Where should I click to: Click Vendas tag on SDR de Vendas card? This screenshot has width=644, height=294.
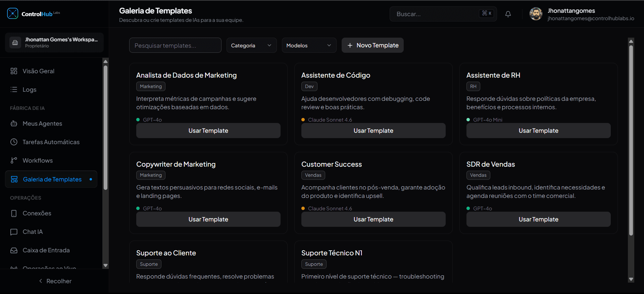(x=478, y=175)
